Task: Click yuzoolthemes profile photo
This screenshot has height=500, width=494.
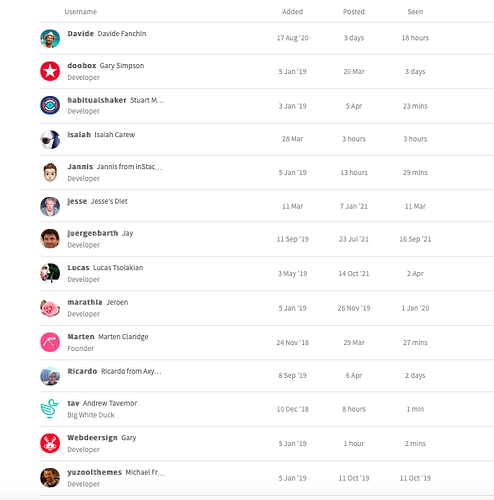Action: pyautogui.click(x=50, y=477)
